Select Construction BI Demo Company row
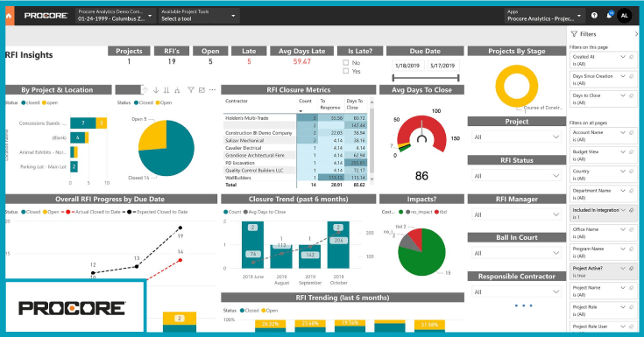The width and height of the screenshot is (644, 337). (x=295, y=133)
